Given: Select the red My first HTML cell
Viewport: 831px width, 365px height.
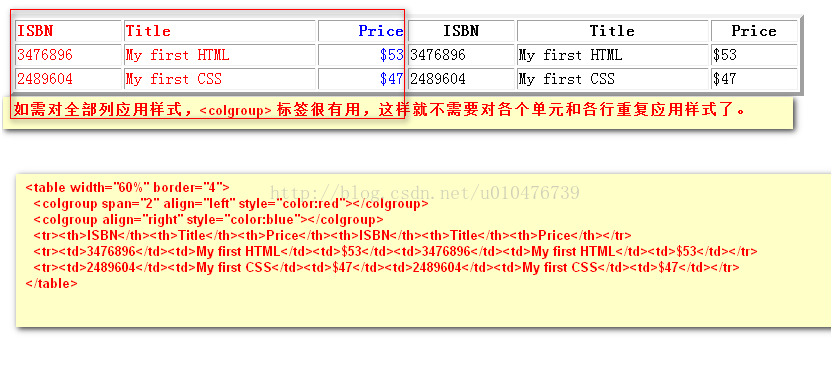Looking at the screenshot, I should tap(220, 55).
